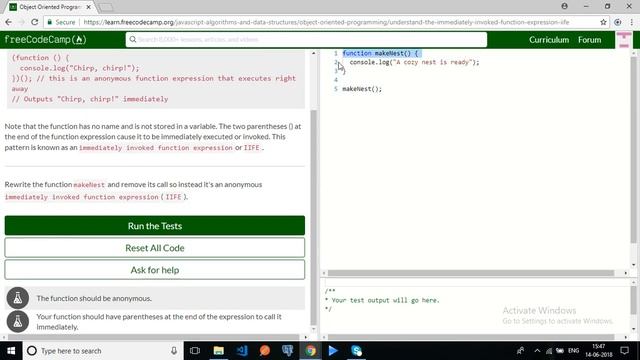
Task: Click scroll-down arrow of instructions panel
Action: tap(313, 329)
